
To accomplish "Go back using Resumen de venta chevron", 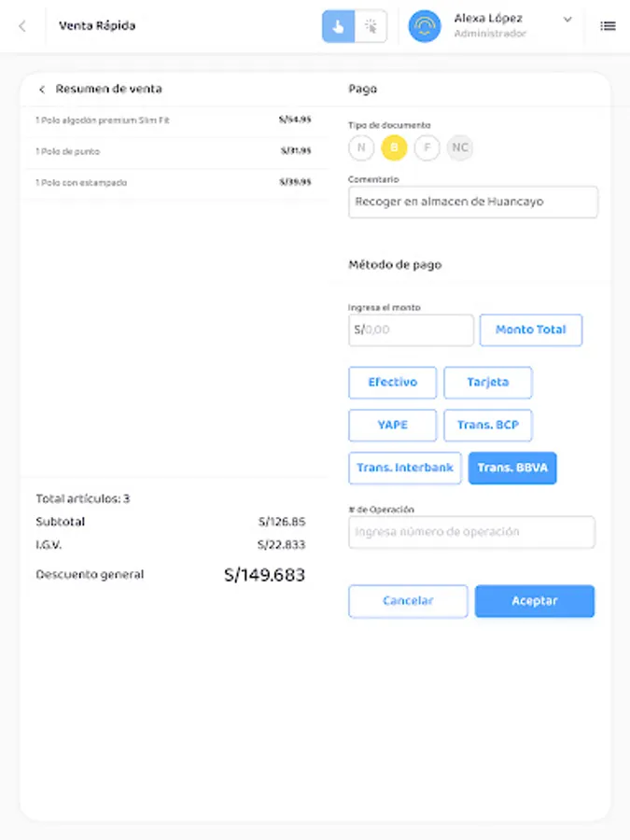I will (x=42, y=90).
